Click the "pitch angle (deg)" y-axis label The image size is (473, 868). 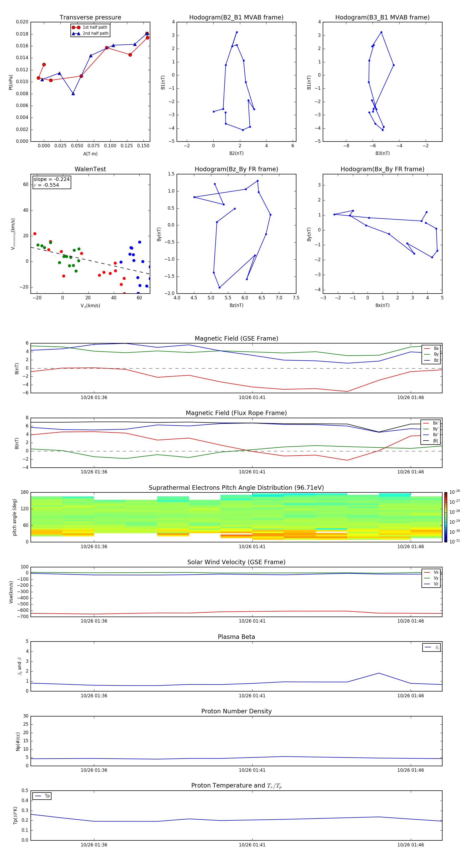click(14, 517)
